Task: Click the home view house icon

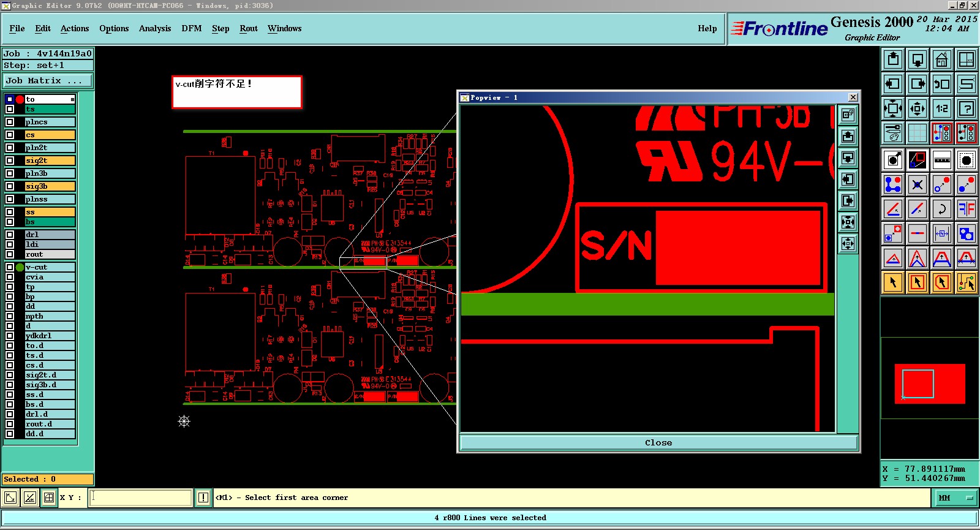Action: tap(942, 59)
